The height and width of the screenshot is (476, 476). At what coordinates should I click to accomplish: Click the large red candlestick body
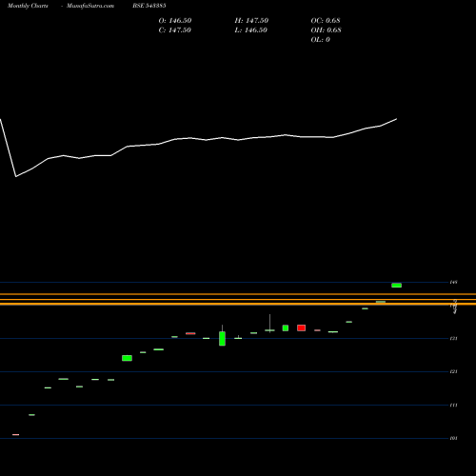tap(301, 327)
